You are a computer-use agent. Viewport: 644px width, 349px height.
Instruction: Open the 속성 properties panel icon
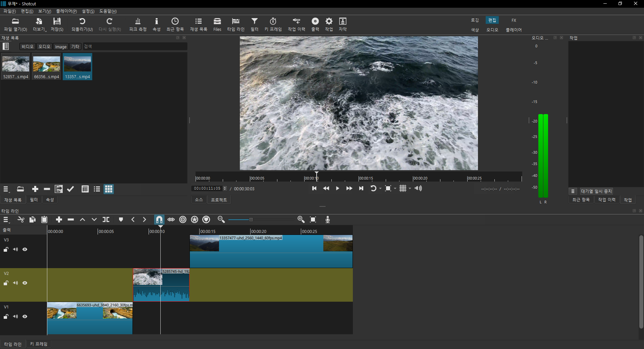(156, 24)
